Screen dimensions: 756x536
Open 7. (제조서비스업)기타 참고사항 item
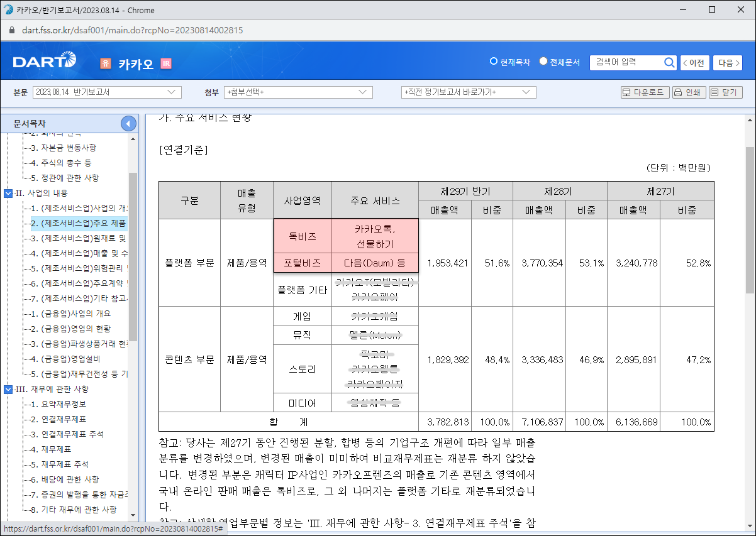coord(80,298)
